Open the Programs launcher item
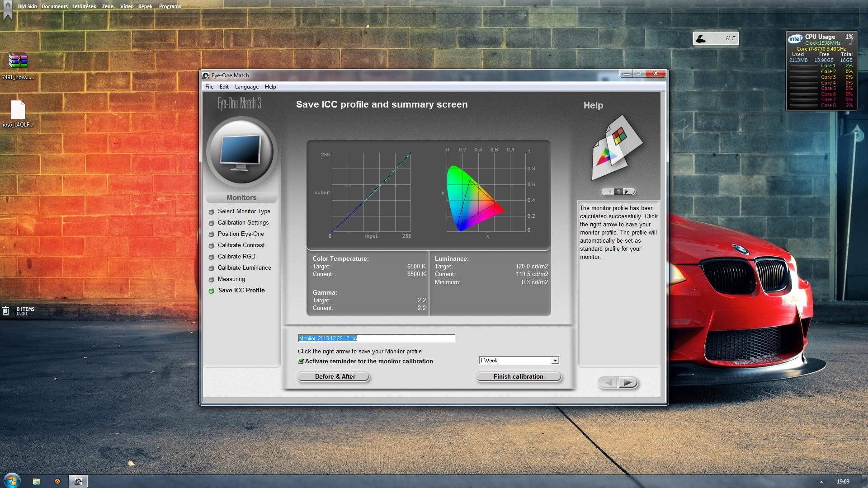868x488 pixels. (170, 6)
